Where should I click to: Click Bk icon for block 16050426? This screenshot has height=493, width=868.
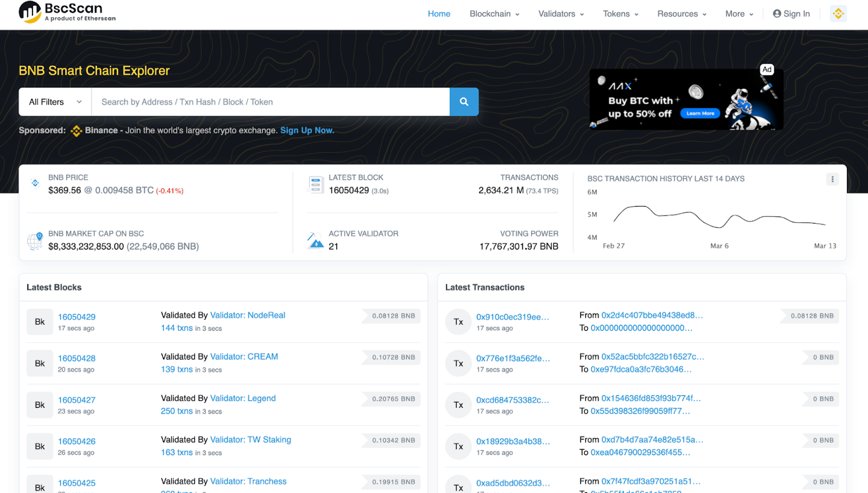pos(40,447)
